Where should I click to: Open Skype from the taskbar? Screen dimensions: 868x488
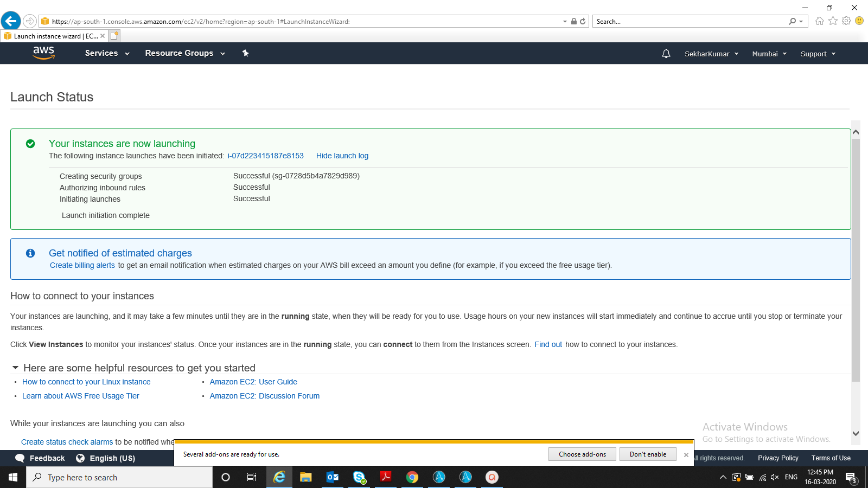pos(359,477)
